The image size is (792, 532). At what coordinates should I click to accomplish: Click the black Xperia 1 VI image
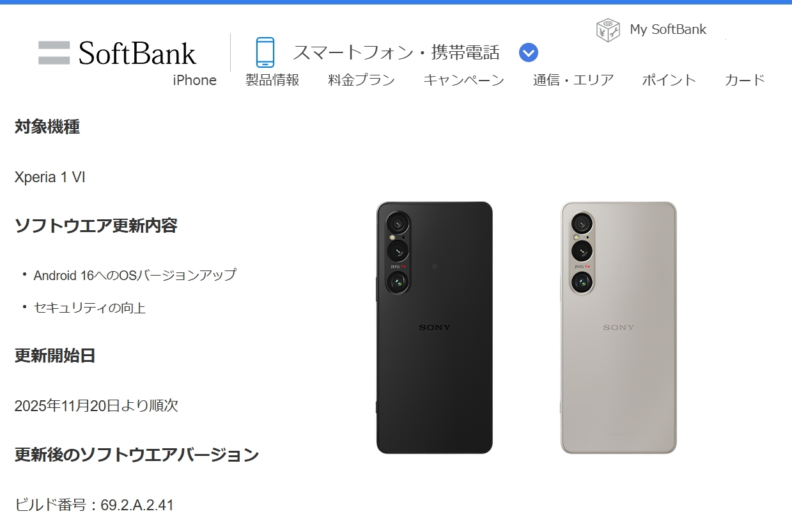pos(434,328)
